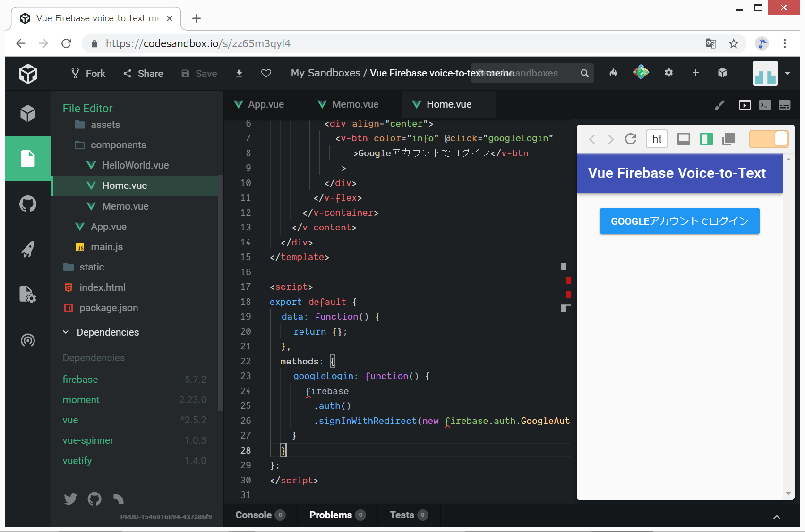Open the user avatar dropdown arrow
Screen dimensions: 805x532
click(x=788, y=73)
